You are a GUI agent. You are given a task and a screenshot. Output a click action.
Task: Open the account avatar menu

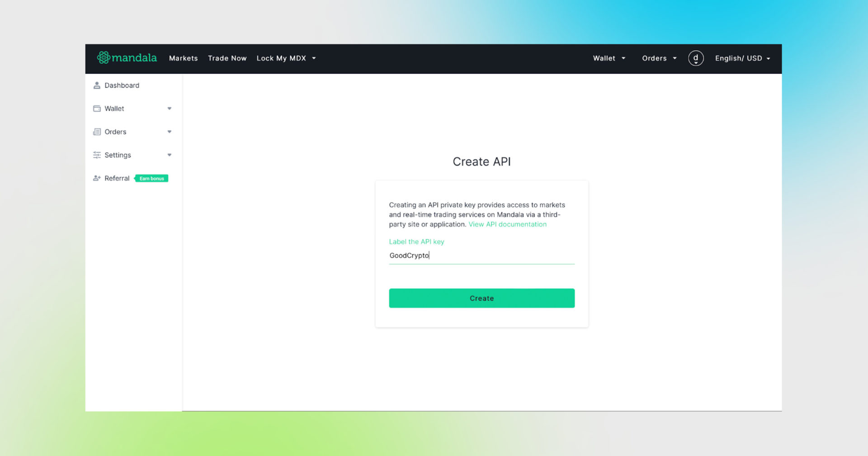coord(696,58)
